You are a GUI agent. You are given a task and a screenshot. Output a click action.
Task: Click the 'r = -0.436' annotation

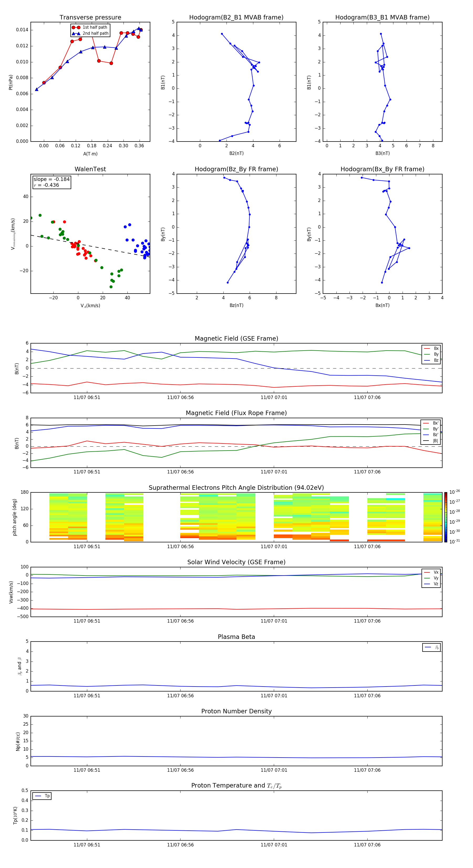[x=47, y=185]
